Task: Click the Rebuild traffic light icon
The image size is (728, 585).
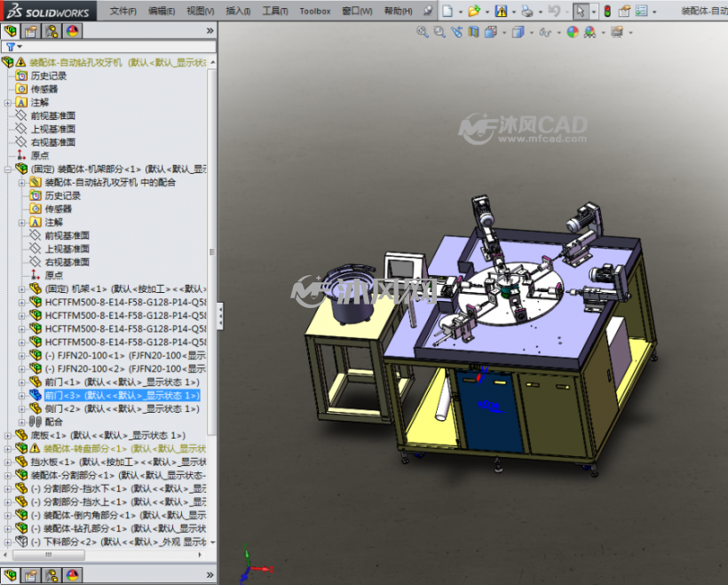Action: [607, 11]
